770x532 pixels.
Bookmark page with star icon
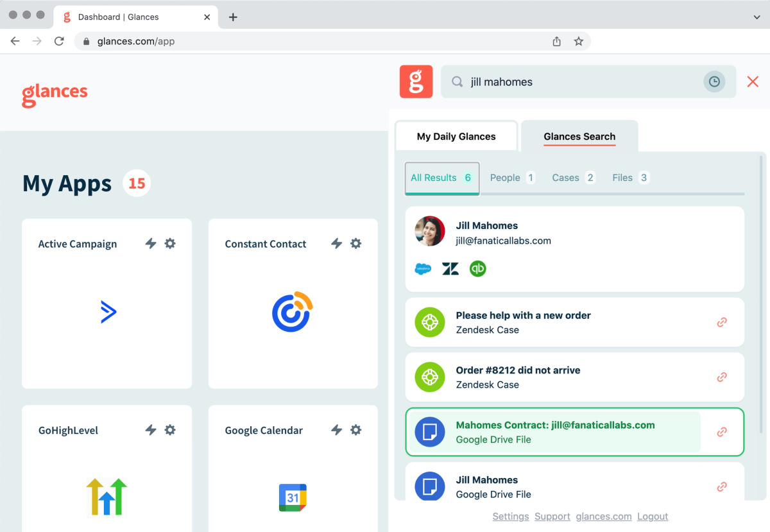(x=578, y=41)
